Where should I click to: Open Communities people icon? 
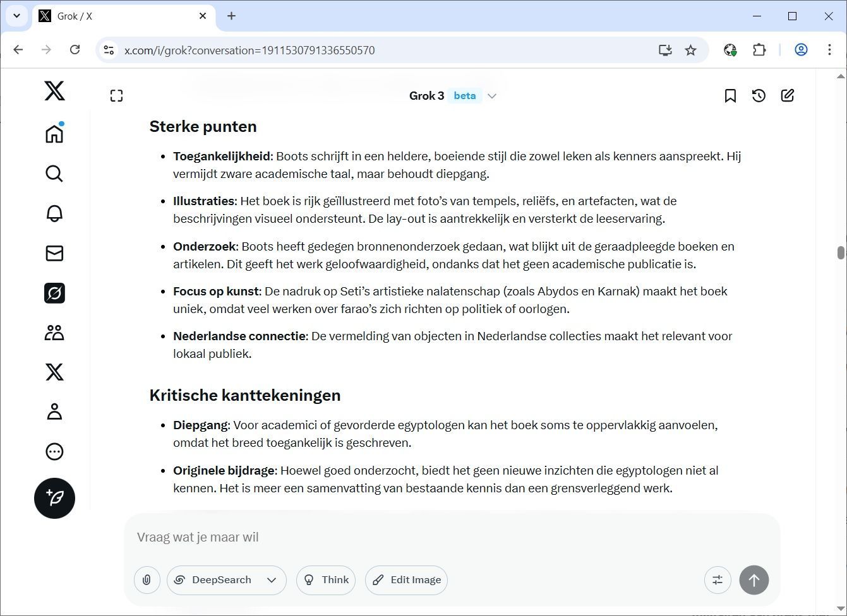(x=54, y=333)
